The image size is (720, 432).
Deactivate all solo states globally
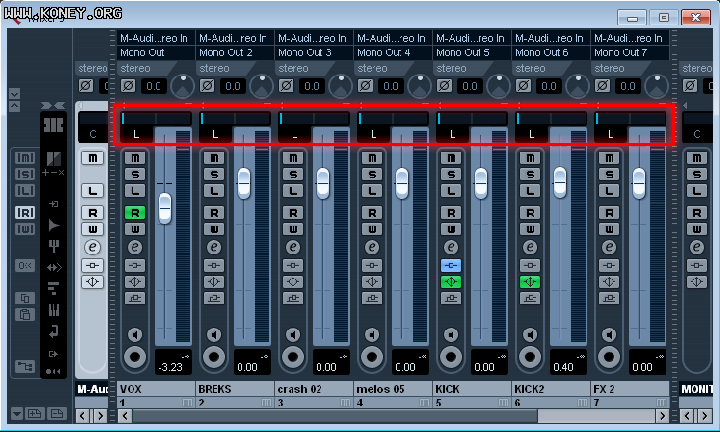(25, 174)
